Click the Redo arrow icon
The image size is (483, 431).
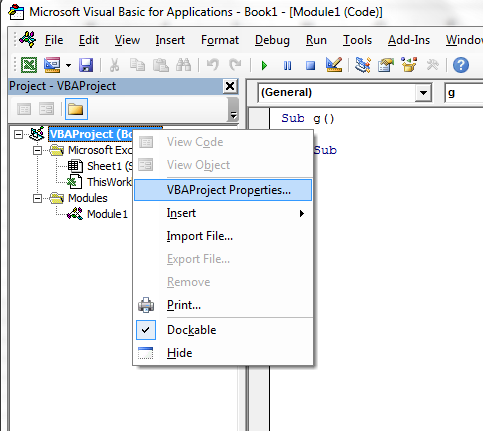coord(235,65)
